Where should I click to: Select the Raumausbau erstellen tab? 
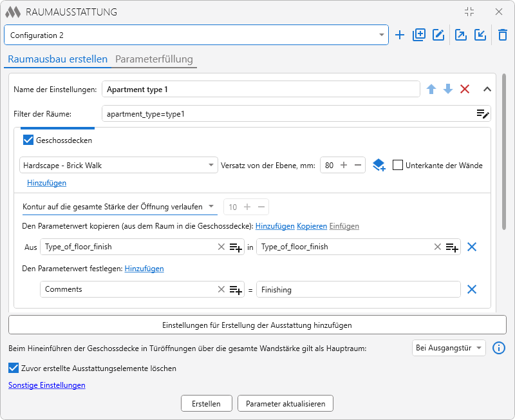(x=57, y=59)
